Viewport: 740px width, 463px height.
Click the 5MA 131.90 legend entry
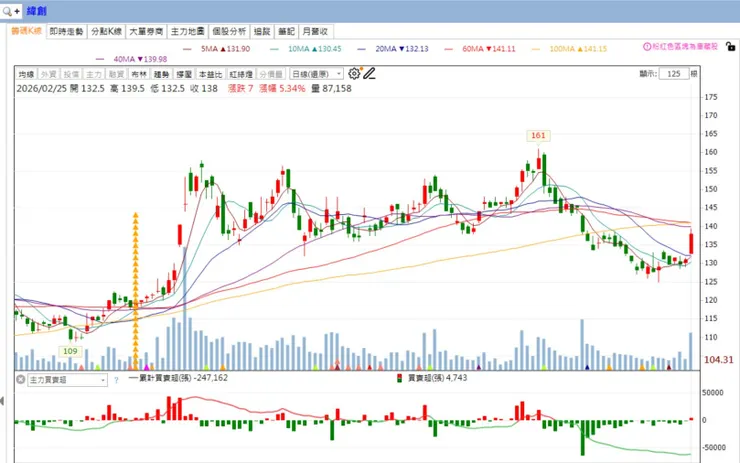pyautogui.click(x=217, y=49)
